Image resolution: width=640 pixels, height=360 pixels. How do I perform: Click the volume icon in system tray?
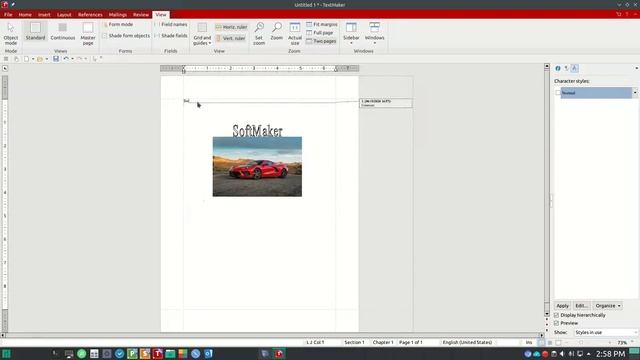[562, 354]
